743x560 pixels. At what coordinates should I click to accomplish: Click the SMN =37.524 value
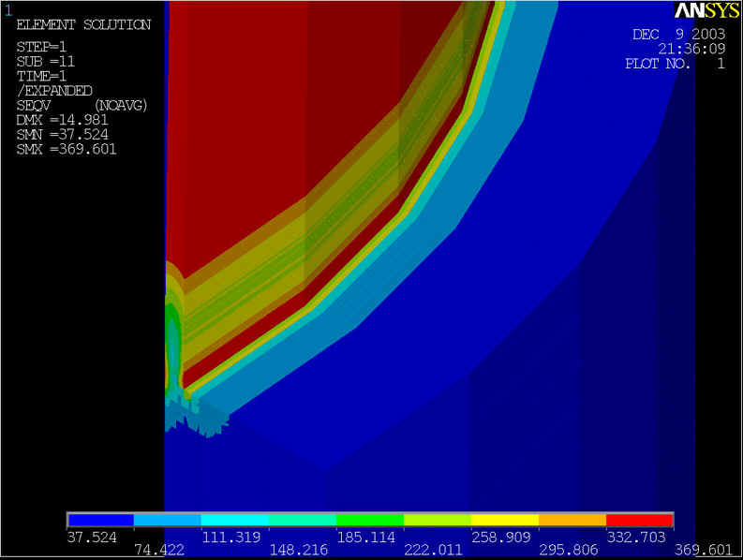coord(62,135)
